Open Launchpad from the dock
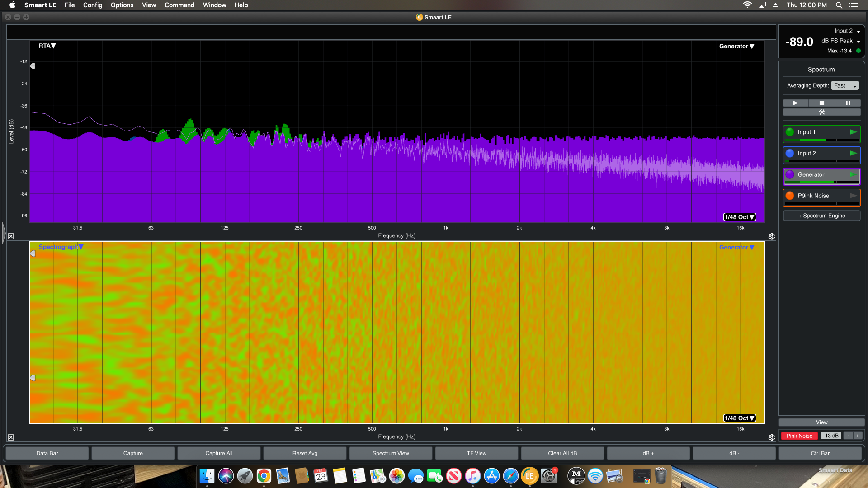The image size is (868, 488). click(x=245, y=476)
